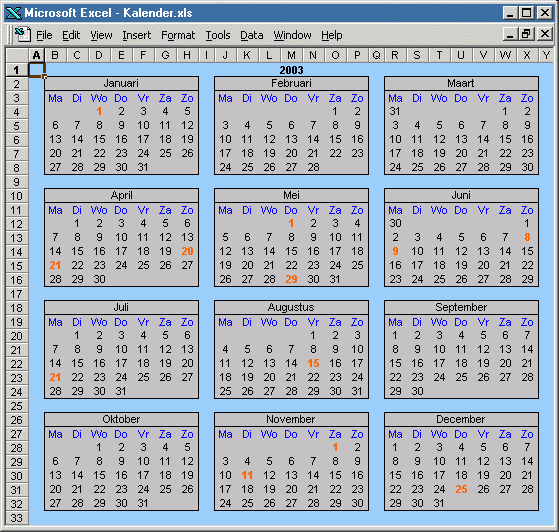This screenshot has width=559, height=532.
Task: Open the File menu
Action: pos(44,35)
